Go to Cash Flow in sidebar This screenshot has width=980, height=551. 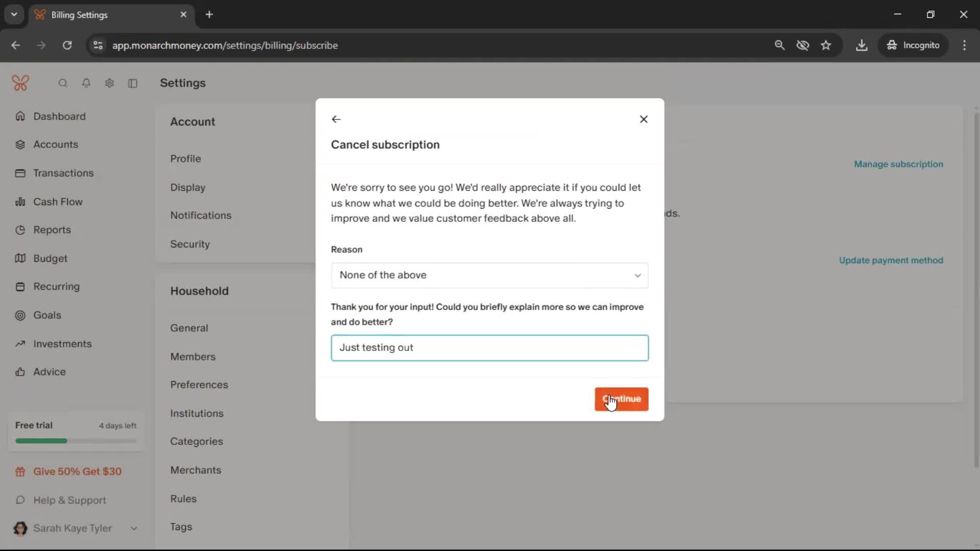pyautogui.click(x=58, y=202)
